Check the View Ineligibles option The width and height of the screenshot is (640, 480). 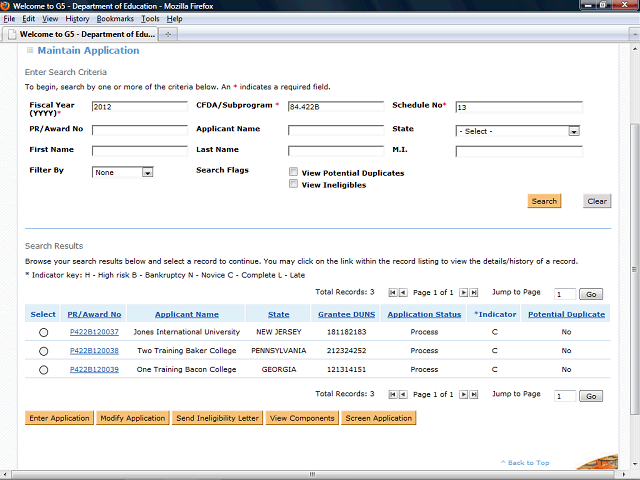click(x=293, y=185)
